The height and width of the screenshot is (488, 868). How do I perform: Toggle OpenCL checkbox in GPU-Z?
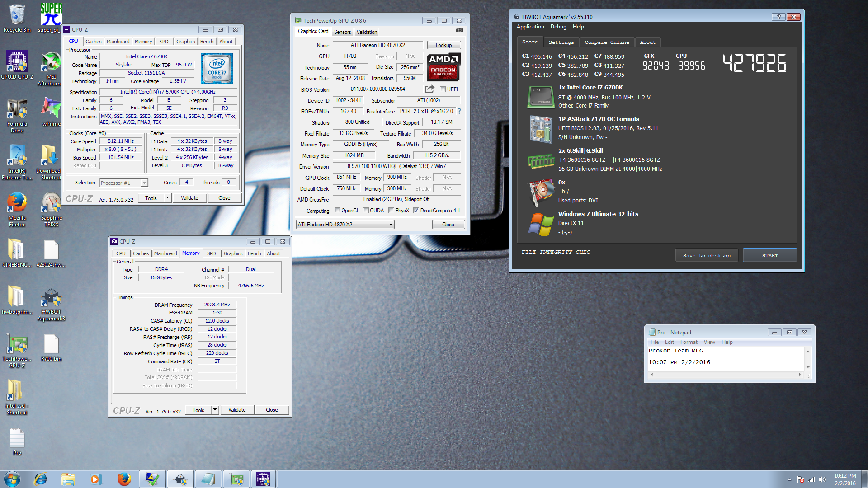[337, 211]
